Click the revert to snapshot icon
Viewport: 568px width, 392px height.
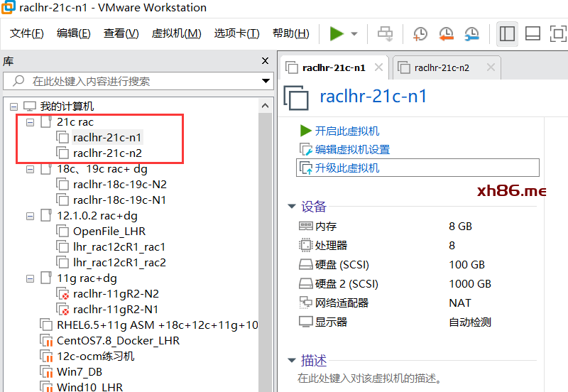pyautogui.click(x=446, y=33)
